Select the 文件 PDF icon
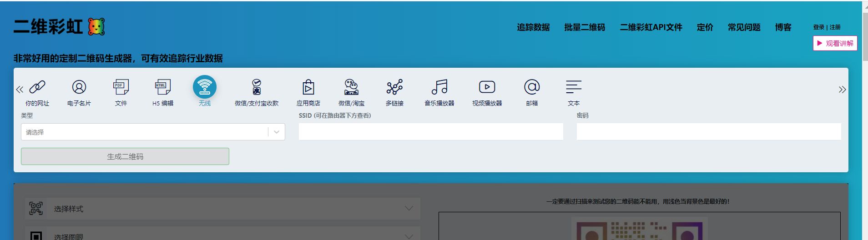Image resolution: width=868 pixels, height=240 pixels. (121, 87)
